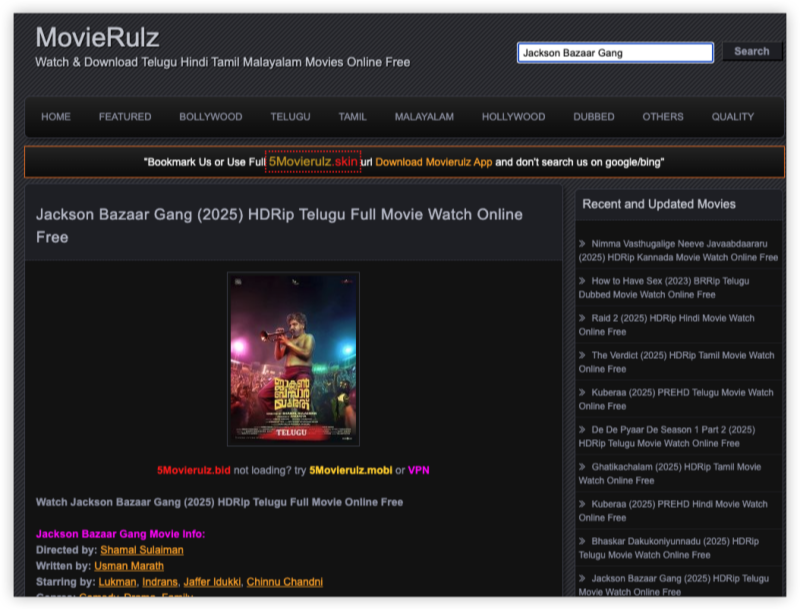Click arrow icon beside Bhaskar Dakukoniyunnadu entry
The image size is (800, 611).
click(x=582, y=541)
